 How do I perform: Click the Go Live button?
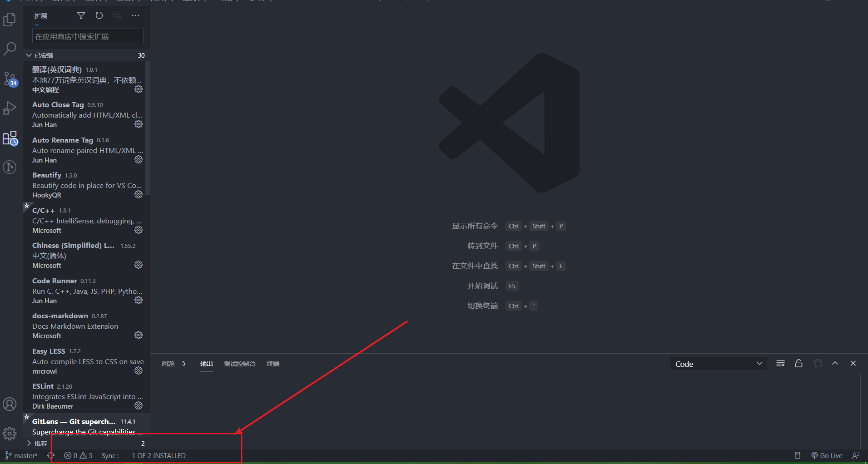(x=827, y=455)
